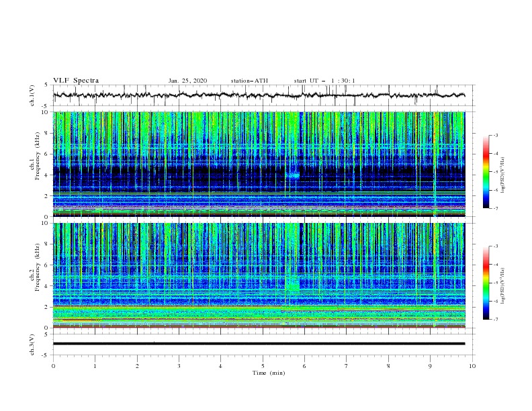Click the "ch.1(V)" vertical axis label
Viewport: 532px width, 411px height.
pyautogui.click(x=32, y=95)
